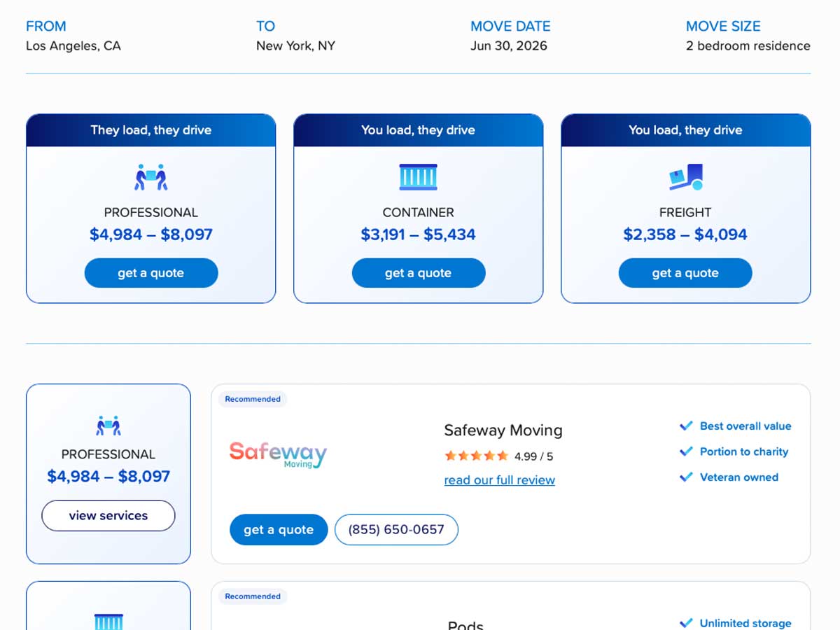Click the 4.99 / 5 rating text

click(533, 456)
